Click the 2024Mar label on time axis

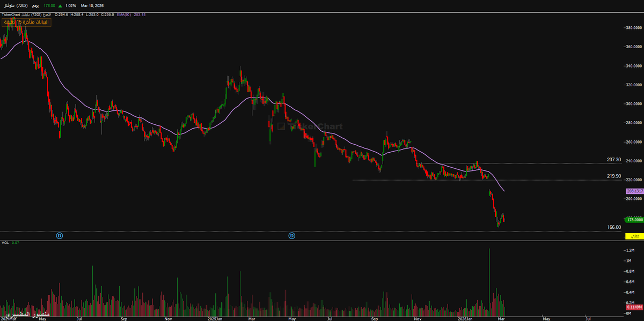click(9, 318)
